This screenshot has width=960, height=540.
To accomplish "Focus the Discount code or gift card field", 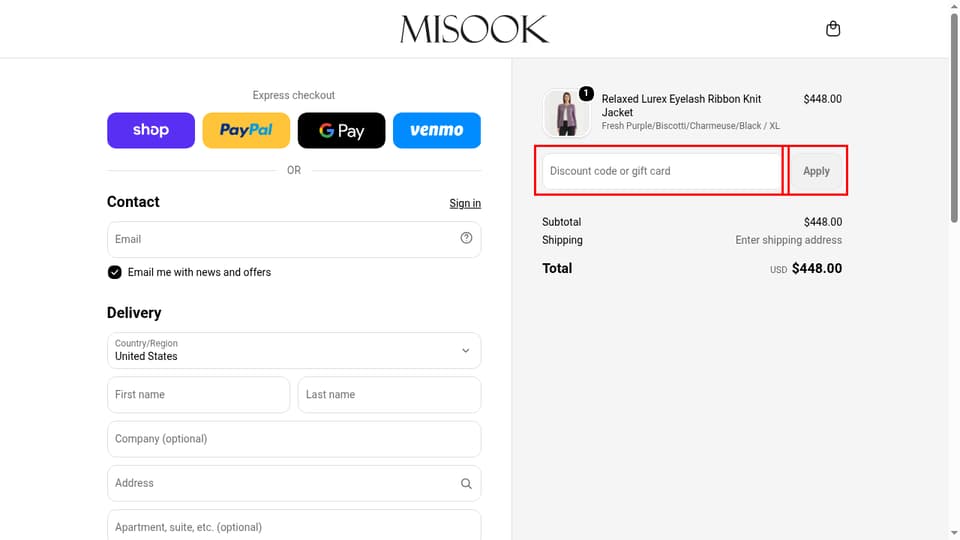I will tap(661, 171).
